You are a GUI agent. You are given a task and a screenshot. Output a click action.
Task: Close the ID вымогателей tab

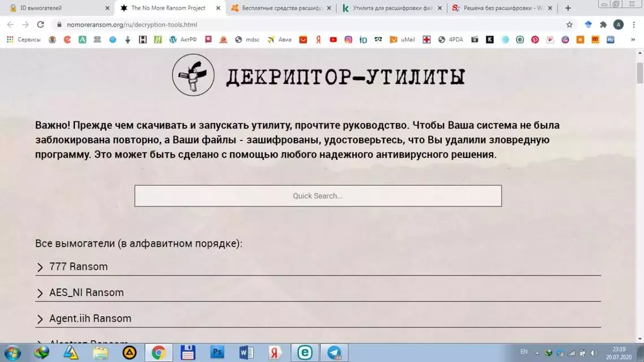pyautogui.click(x=107, y=8)
